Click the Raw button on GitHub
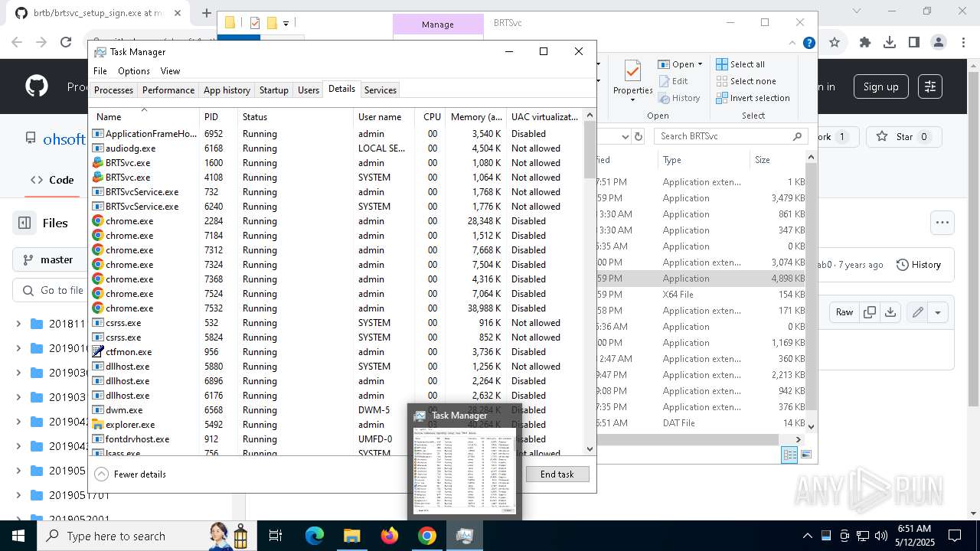Viewport: 980px width, 551px height. (x=844, y=311)
